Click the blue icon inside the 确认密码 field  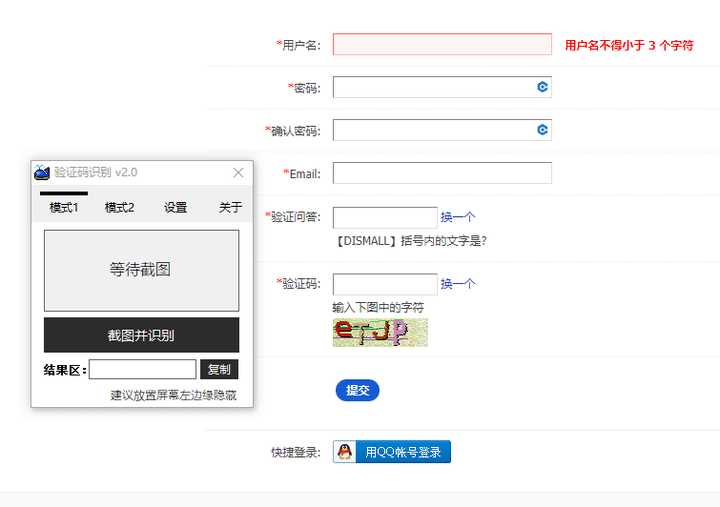(542, 130)
